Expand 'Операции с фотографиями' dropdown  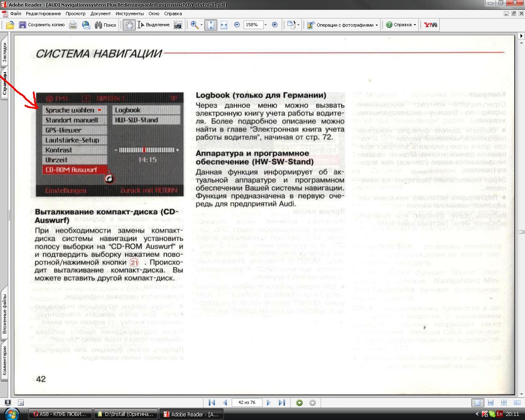click(x=377, y=25)
